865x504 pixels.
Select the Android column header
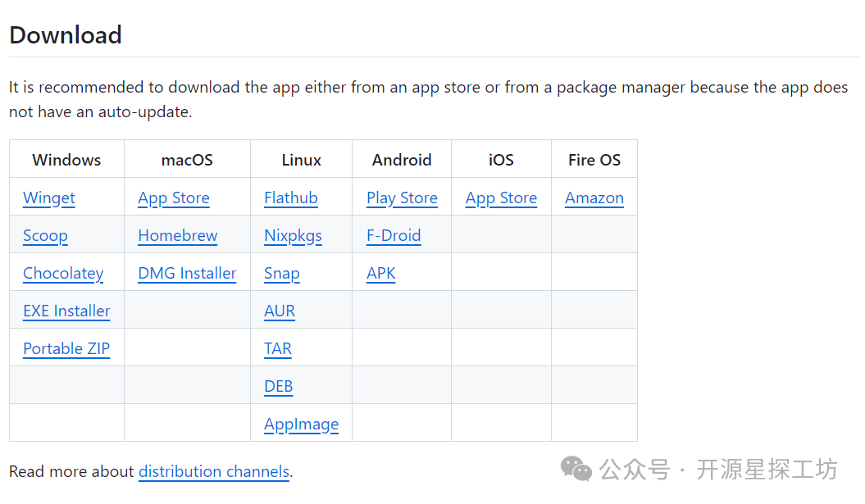(402, 160)
